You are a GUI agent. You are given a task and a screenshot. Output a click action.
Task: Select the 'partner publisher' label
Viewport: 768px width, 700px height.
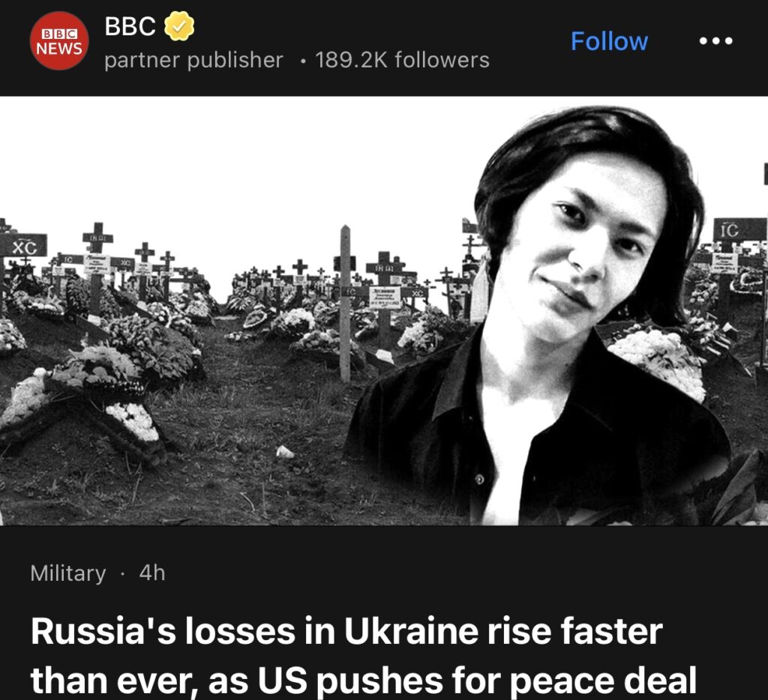[193, 60]
